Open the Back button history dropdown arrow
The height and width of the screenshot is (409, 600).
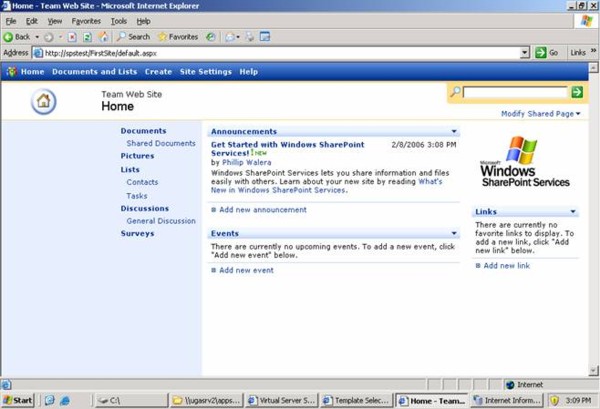click(x=37, y=37)
